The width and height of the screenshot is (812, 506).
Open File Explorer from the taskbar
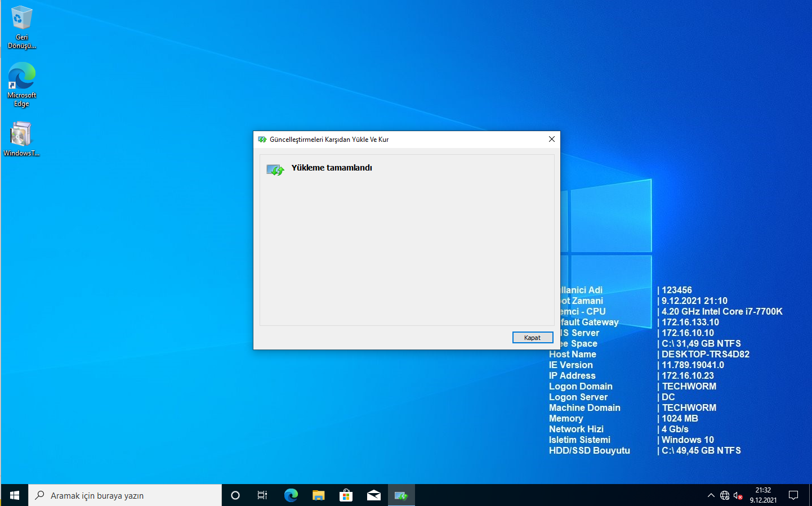318,495
